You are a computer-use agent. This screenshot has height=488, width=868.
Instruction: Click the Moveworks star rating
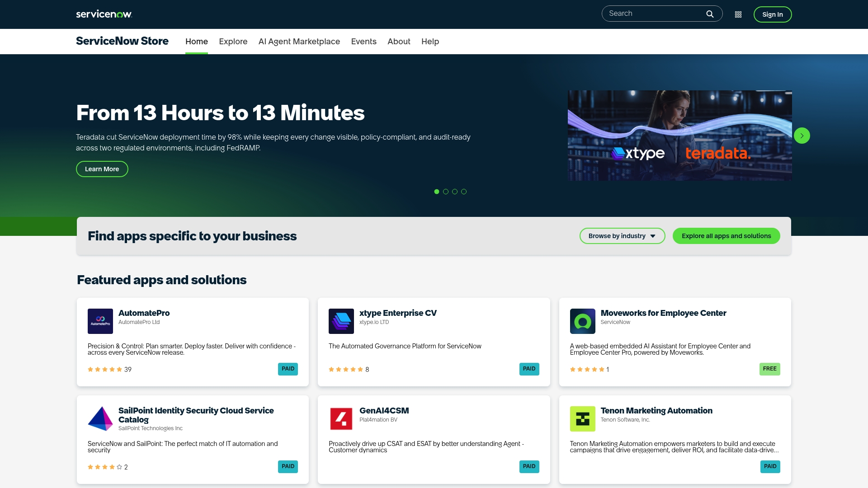(587, 369)
